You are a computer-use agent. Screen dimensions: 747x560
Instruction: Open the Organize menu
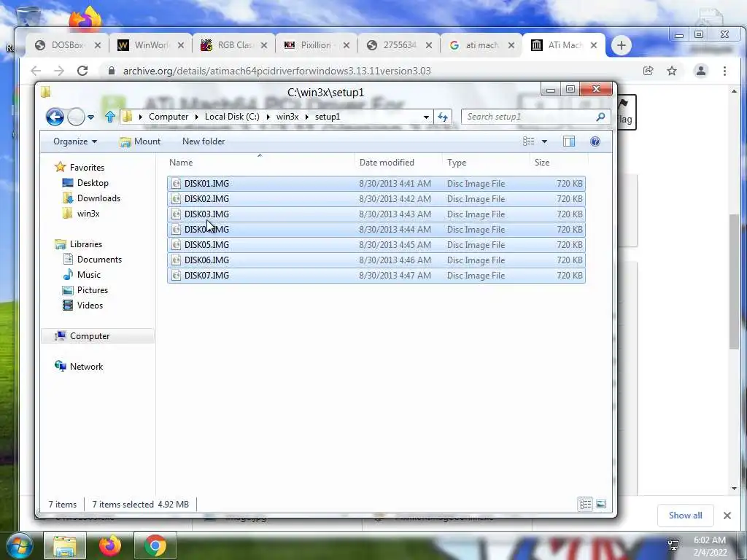pos(75,141)
